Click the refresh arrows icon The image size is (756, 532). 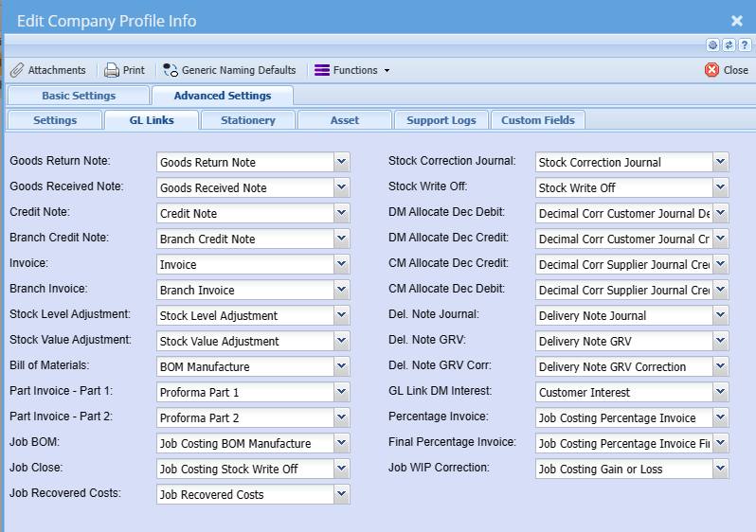pos(729,44)
